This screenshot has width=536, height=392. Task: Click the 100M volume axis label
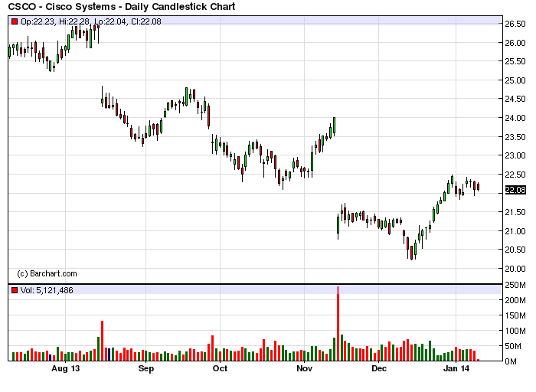click(515, 332)
